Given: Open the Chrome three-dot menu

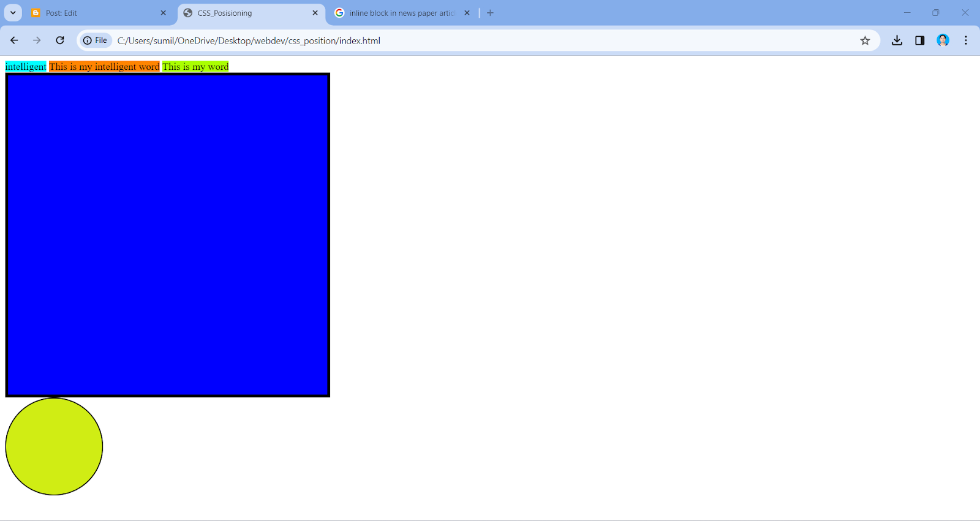Looking at the screenshot, I should [966, 40].
